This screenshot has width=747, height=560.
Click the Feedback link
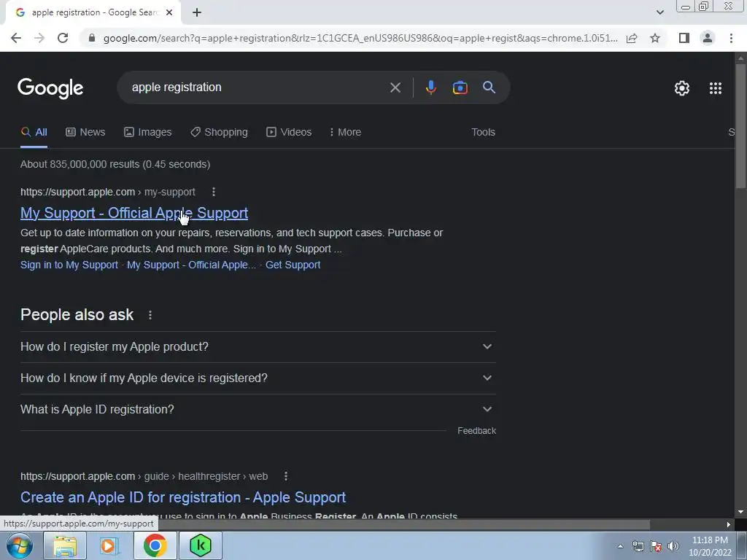click(x=477, y=430)
